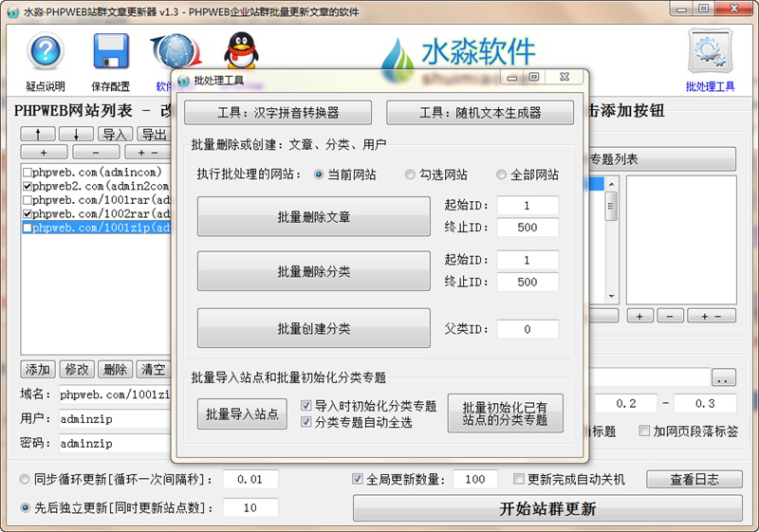The height and width of the screenshot is (532, 759).
Task: Select 勾选网站 radio option
Action: point(410,174)
